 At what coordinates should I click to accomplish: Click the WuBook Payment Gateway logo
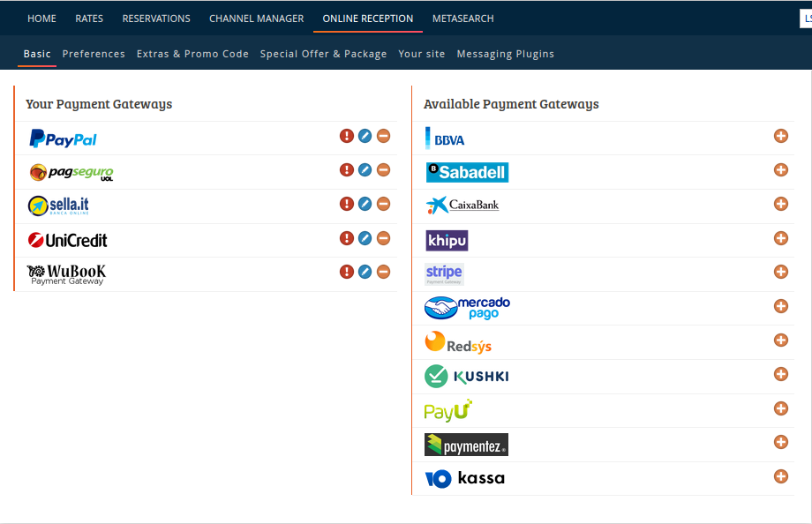(66, 274)
